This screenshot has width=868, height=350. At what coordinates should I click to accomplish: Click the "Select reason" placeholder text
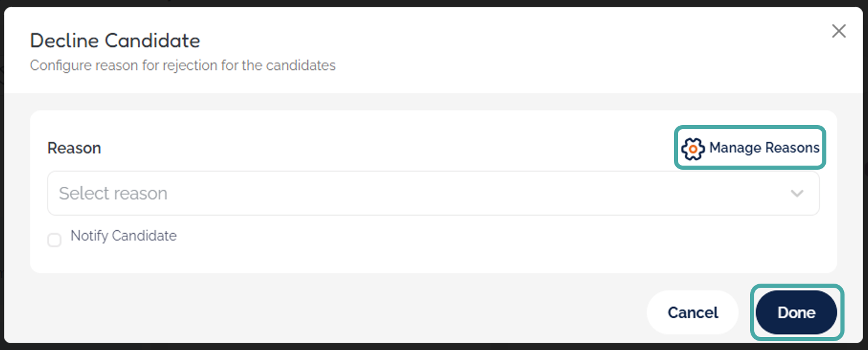pyautogui.click(x=113, y=193)
